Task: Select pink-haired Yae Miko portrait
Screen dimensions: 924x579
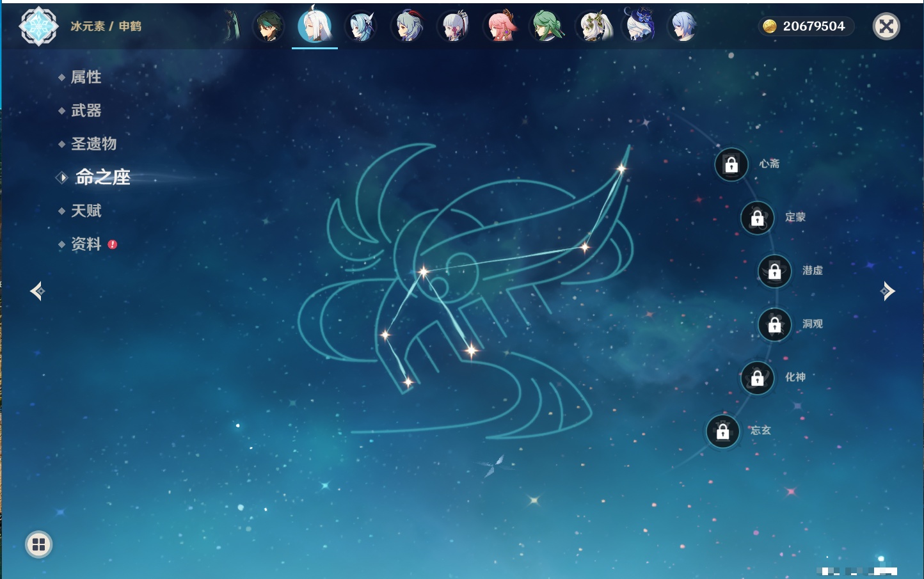Action: coord(501,27)
